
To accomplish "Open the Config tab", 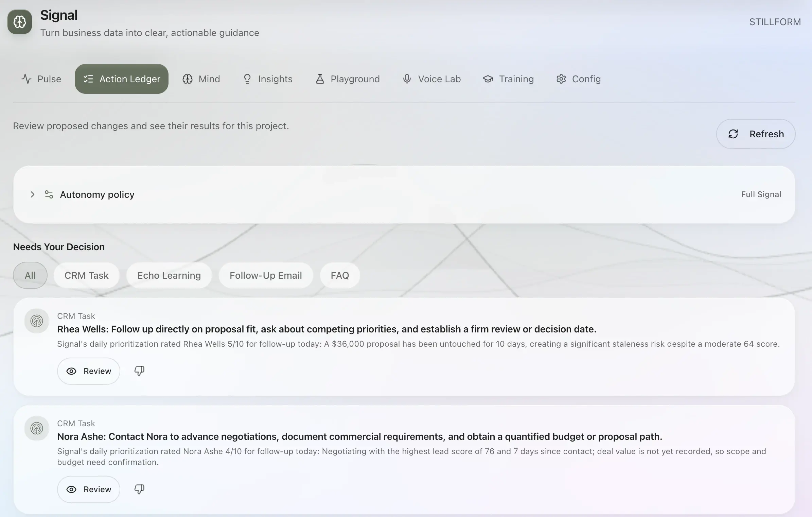I will (x=579, y=79).
